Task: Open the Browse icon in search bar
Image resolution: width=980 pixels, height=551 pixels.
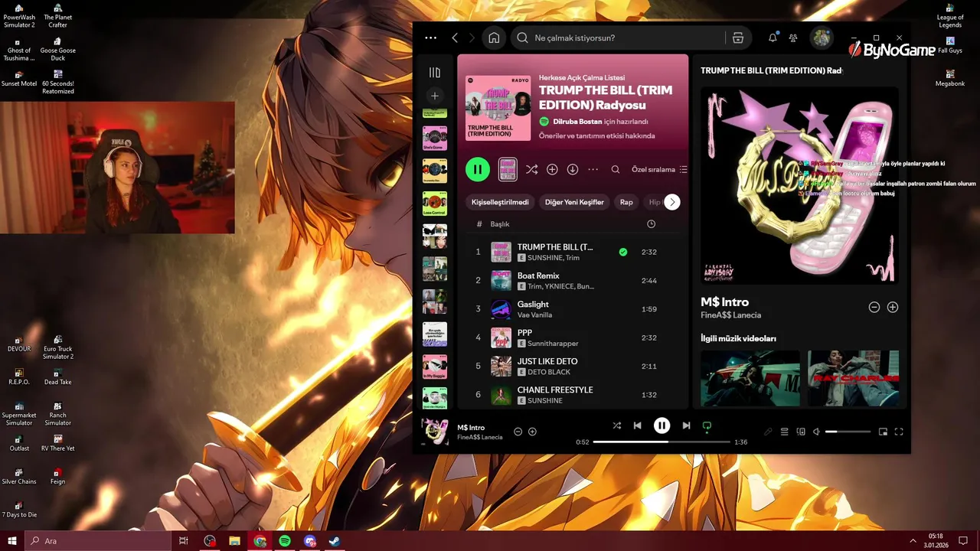Action: pyautogui.click(x=738, y=37)
